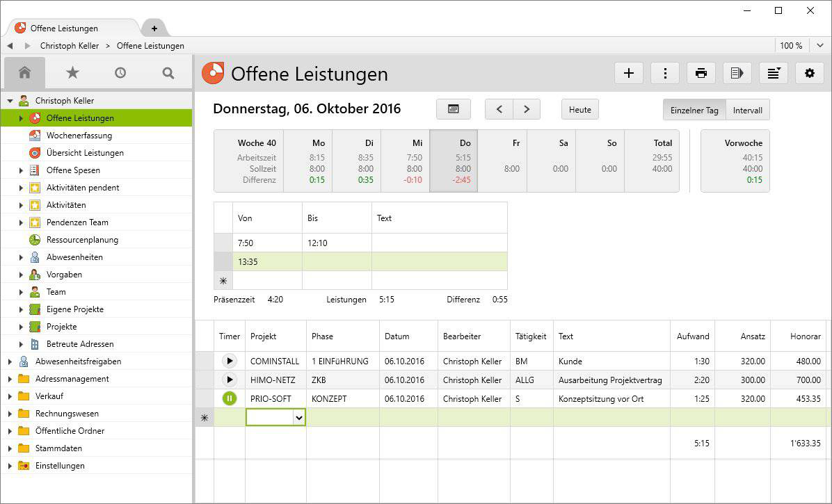Go to previous day arrow
This screenshot has width=832, height=504.
tap(499, 109)
